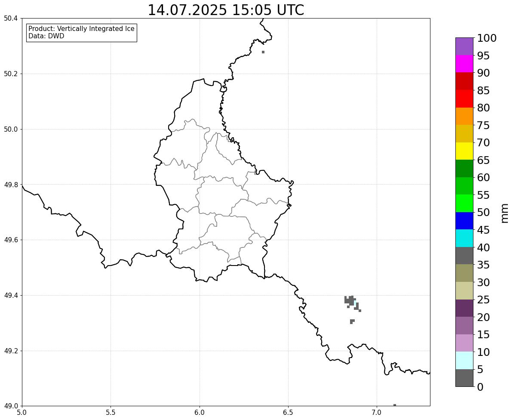
Task: Click the yellow 65-70 colorbar segment
Action: (464, 151)
